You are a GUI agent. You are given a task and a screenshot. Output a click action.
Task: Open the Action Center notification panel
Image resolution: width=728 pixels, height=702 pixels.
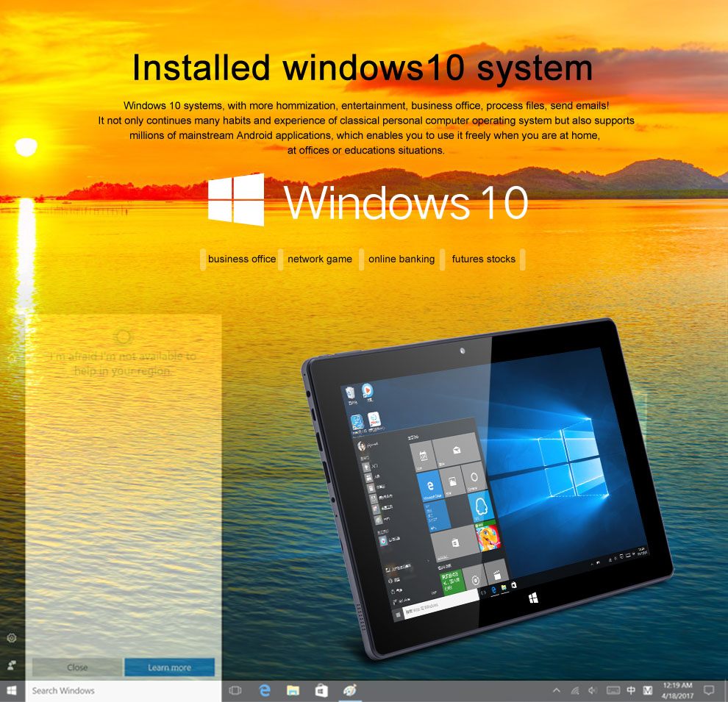(709, 691)
